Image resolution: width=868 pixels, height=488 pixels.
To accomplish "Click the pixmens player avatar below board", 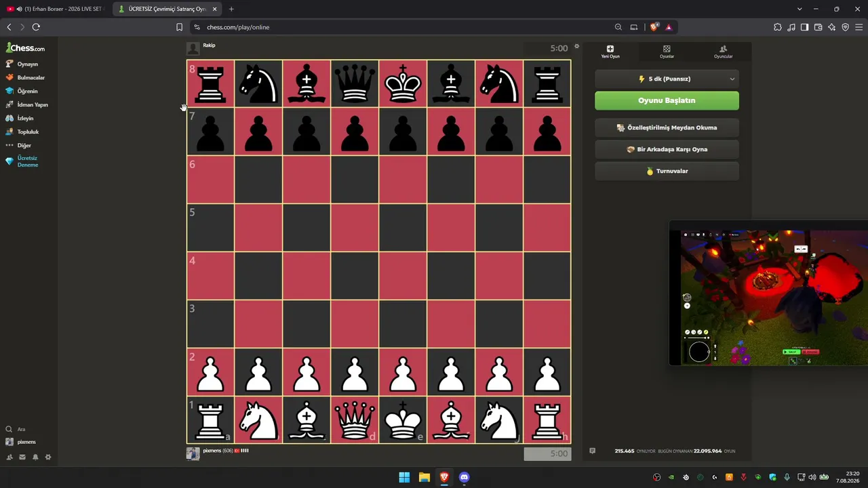I will (x=193, y=453).
